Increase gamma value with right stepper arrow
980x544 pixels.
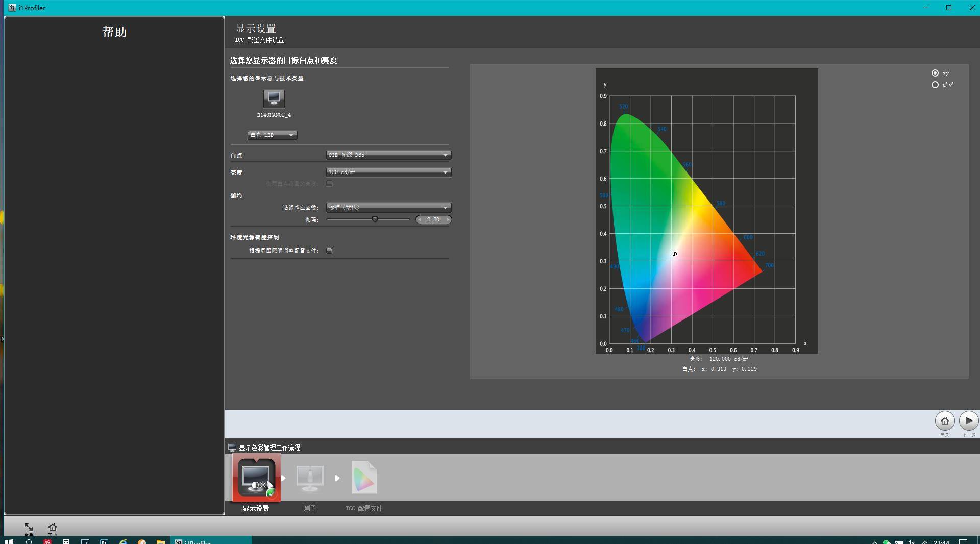coord(448,220)
